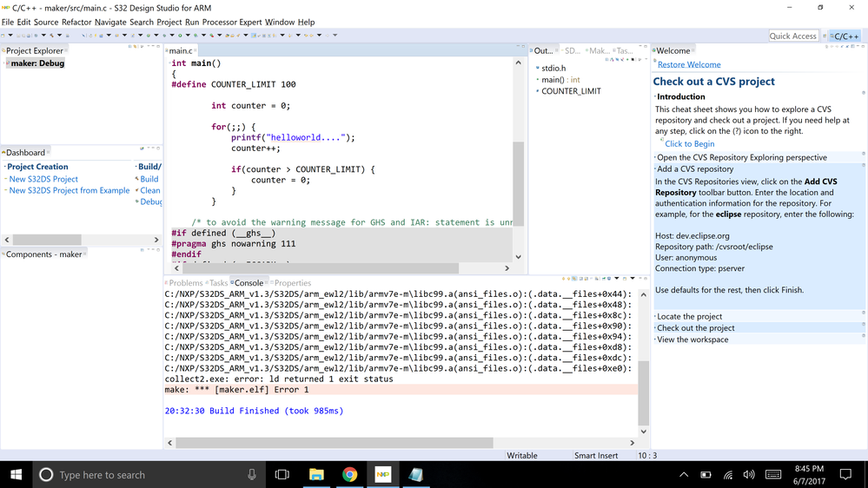The height and width of the screenshot is (488, 868).
Task: Click the Quick Access input field
Action: click(x=793, y=36)
